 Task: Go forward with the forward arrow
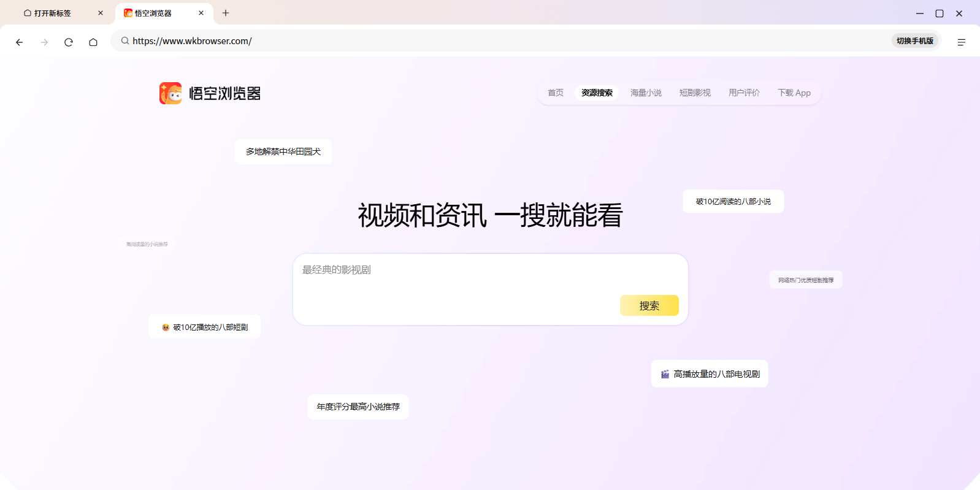(x=44, y=42)
